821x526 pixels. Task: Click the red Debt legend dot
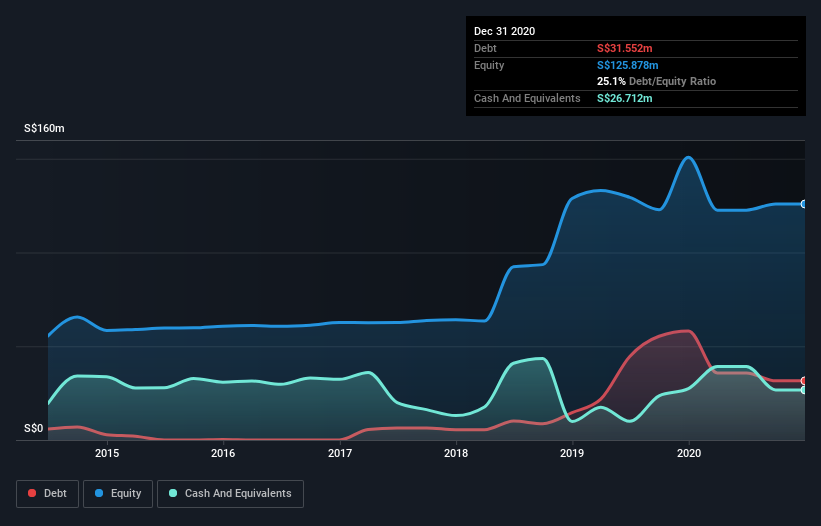(32, 493)
